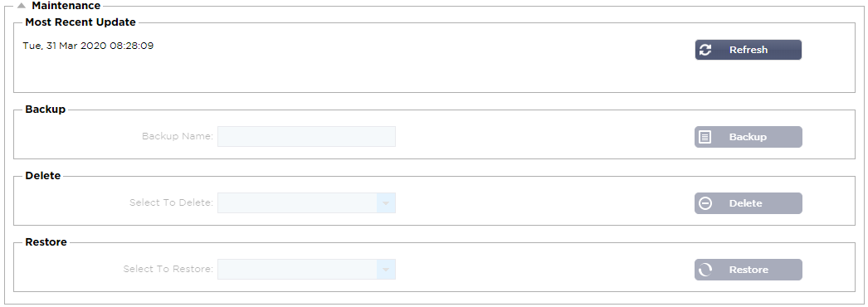Click the document icon on Backup button

(x=705, y=137)
